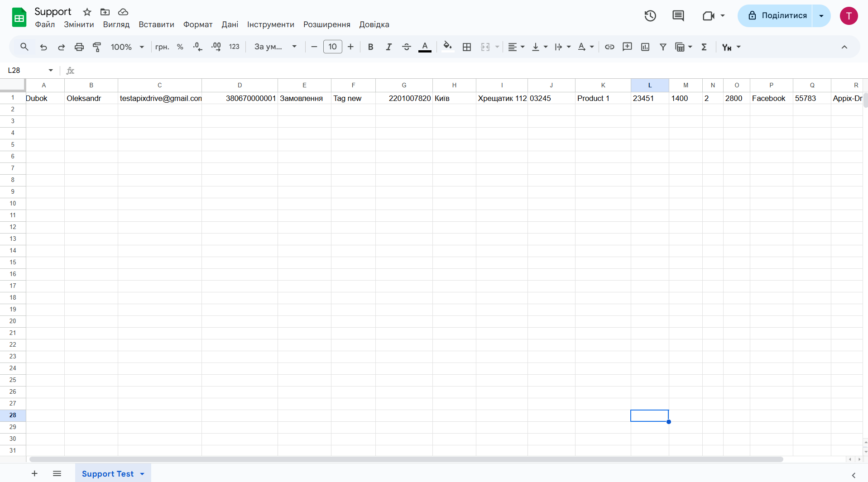This screenshot has height=482, width=868.
Task: Click the Name Box showing L28
Action: (30, 70)
